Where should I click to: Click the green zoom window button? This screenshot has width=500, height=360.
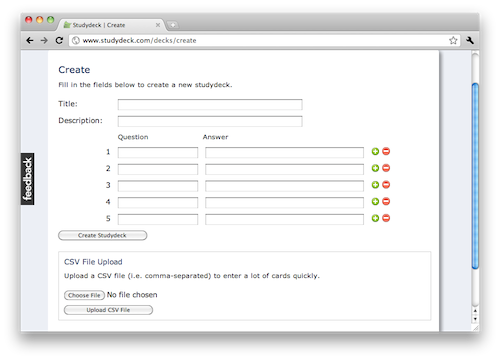[x=51, y=20]
